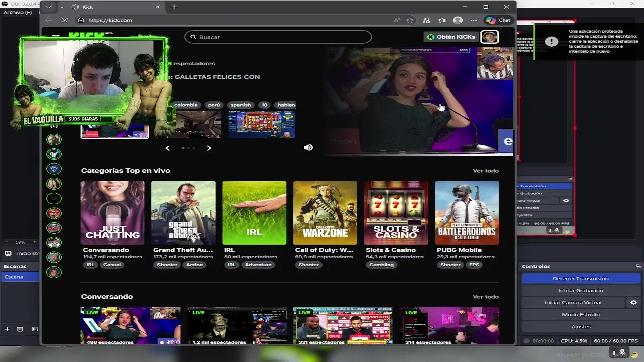
Task: Click the Buscar search field
Action: pyautogui.click(x=278, y=37)
